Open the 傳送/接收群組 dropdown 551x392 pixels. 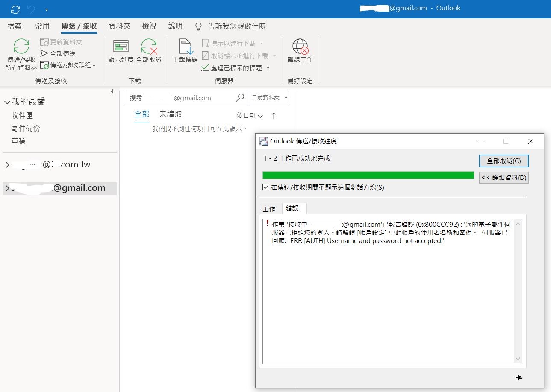coord(68,65)
